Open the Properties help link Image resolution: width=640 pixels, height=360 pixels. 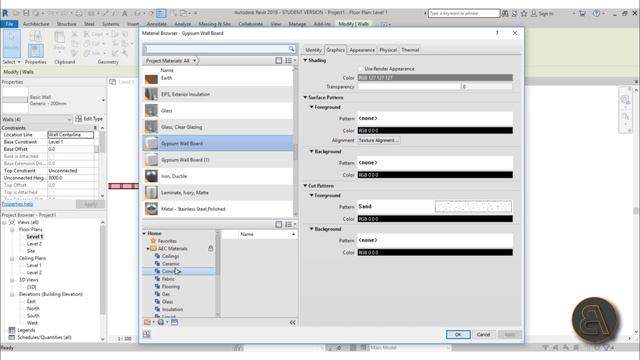17,204
